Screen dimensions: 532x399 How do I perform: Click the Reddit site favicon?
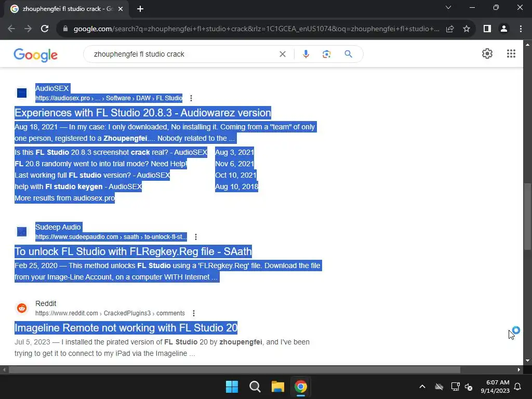click(x=22, y=308)
